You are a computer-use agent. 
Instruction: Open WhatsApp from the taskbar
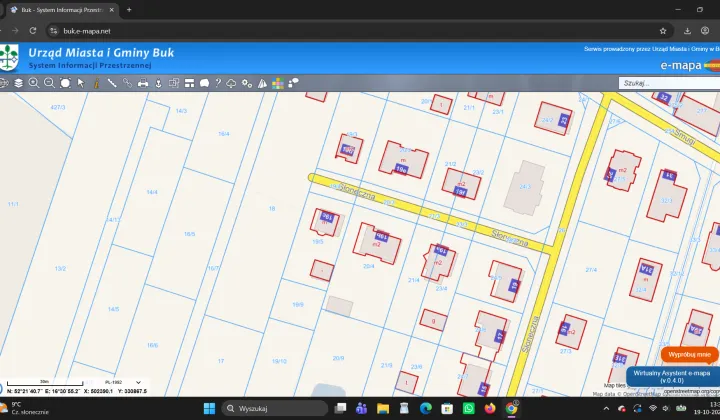(x=468, y=409)
